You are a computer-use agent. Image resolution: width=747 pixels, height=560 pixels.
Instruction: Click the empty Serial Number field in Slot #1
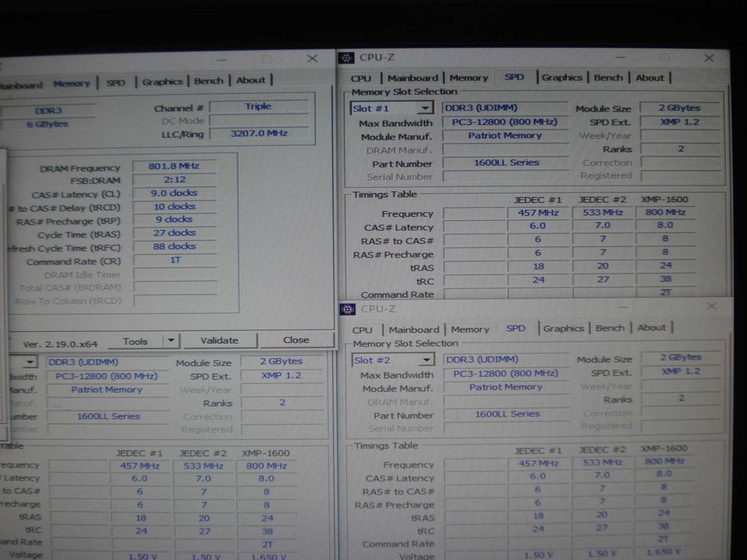pyautogui.click(x=506, y=177)
